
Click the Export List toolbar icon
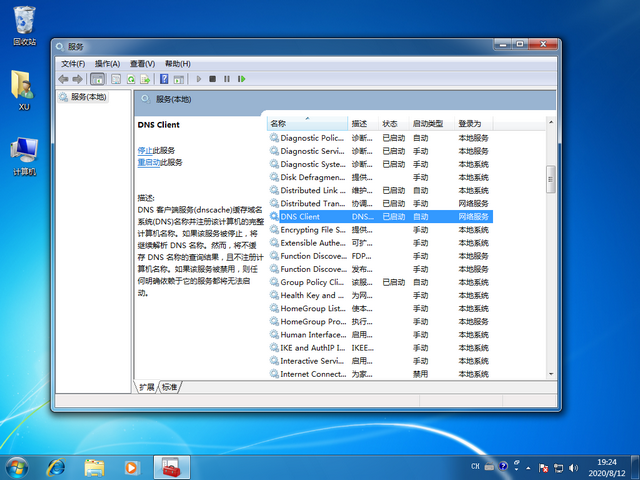[145, 79]
